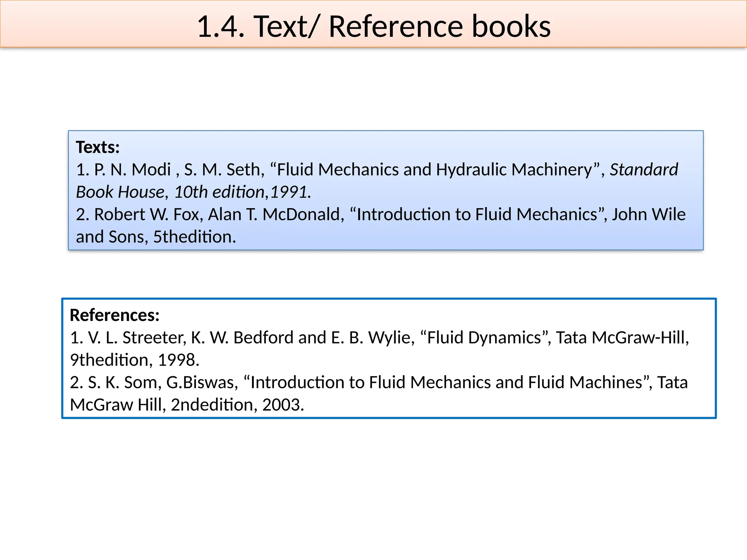Select the 'Texts:' heading
The image size is (747, 560).
[98, 147]
